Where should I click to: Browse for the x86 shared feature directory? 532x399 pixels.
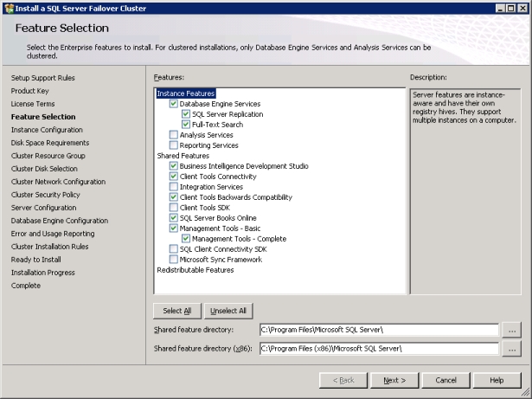click(x=511, y=348)
